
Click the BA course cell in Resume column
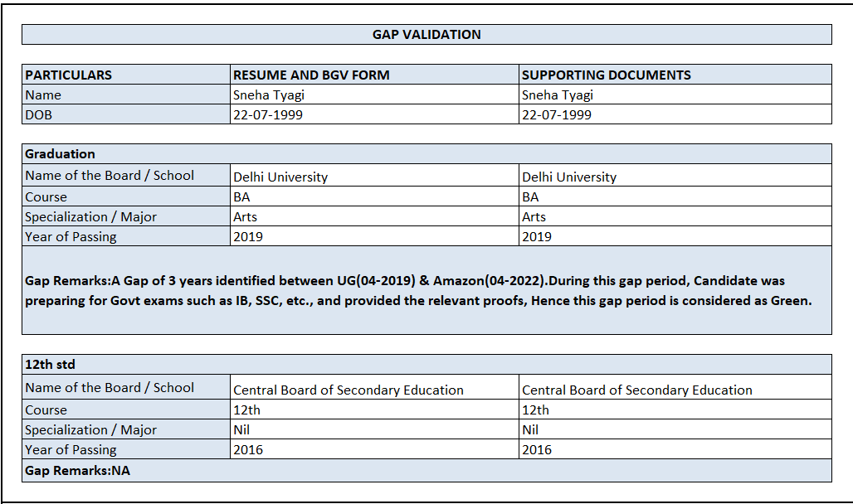click(x=374, y=196)
